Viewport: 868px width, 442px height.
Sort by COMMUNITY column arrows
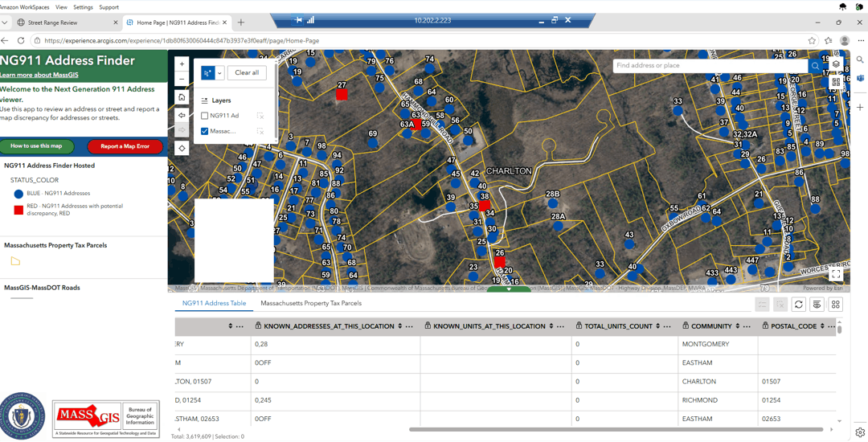pyautogui.click(x=737, y=326)
